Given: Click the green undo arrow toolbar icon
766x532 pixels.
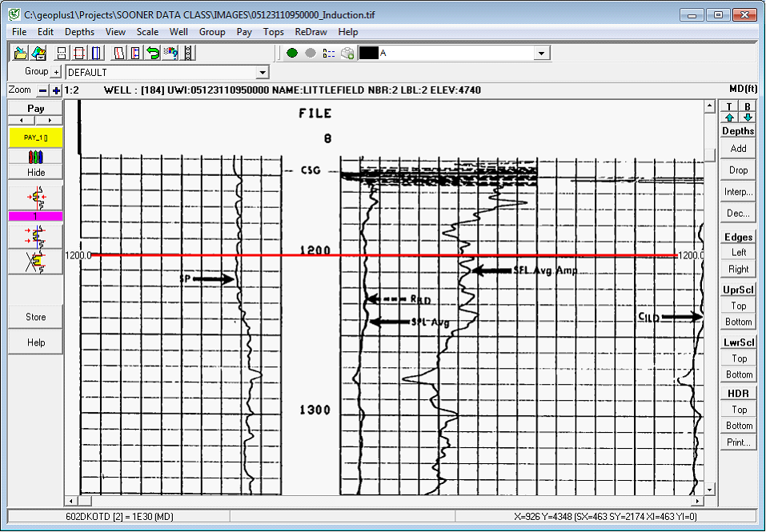Looking at the screenshot, I should 153,53.
